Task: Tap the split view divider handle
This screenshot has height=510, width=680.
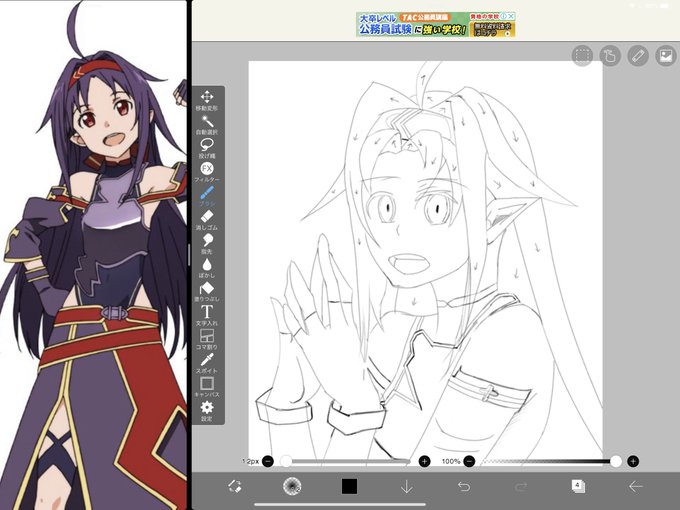Action: pyautogui.click(x=189, y=255)
